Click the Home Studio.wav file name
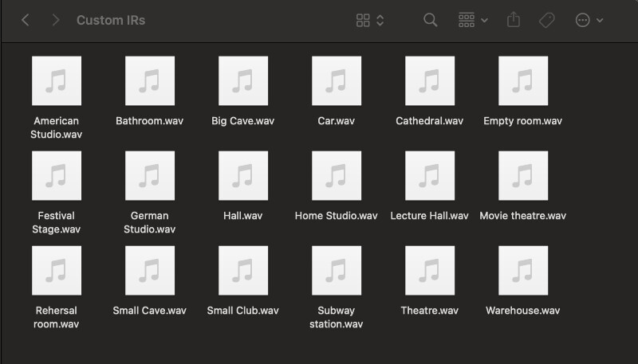638x364 pixels. [336, 216]
